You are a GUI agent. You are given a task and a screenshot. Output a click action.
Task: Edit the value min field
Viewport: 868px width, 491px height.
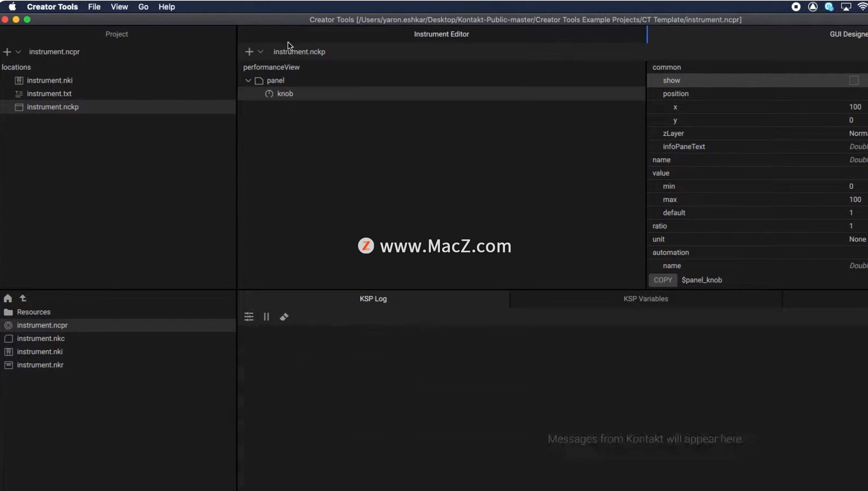(851, 186)
